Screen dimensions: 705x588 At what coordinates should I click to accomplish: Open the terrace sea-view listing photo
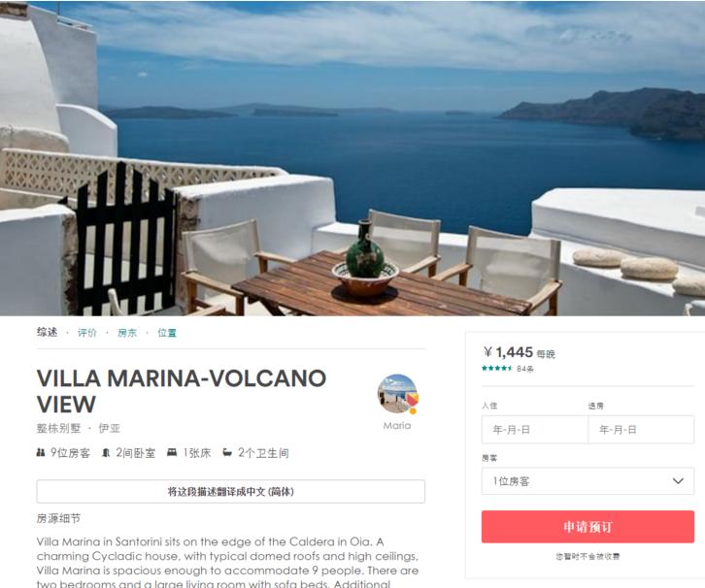coord(352,157)
